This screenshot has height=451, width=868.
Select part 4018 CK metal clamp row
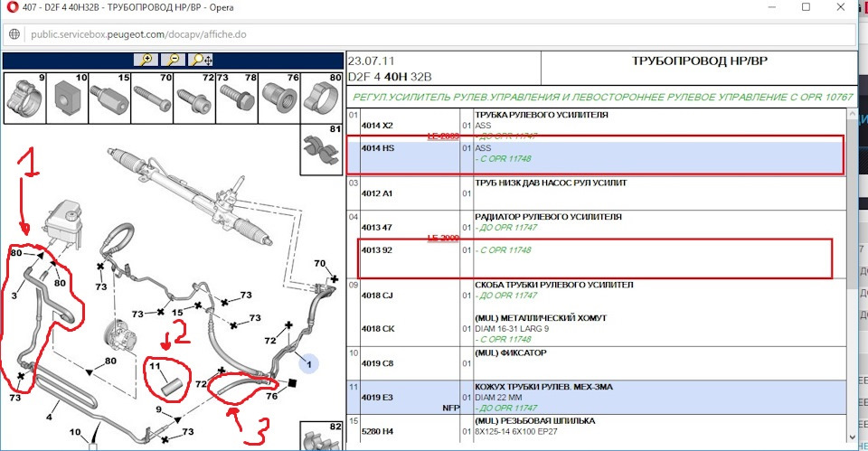[377, 328]
